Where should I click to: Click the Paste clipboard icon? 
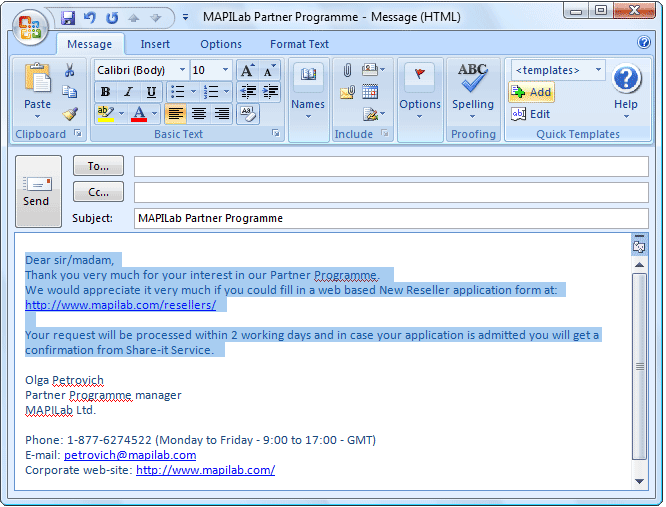tap(37, 78)
